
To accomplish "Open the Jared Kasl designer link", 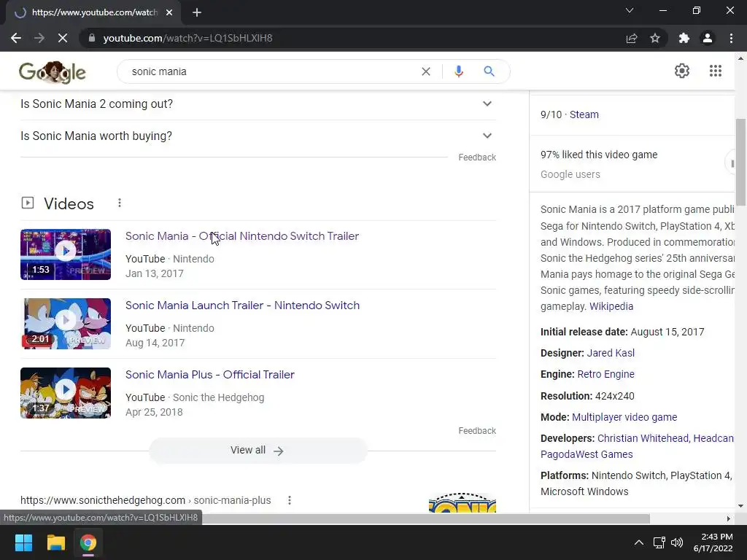I will pyautogui.click(x=611, y=353).
